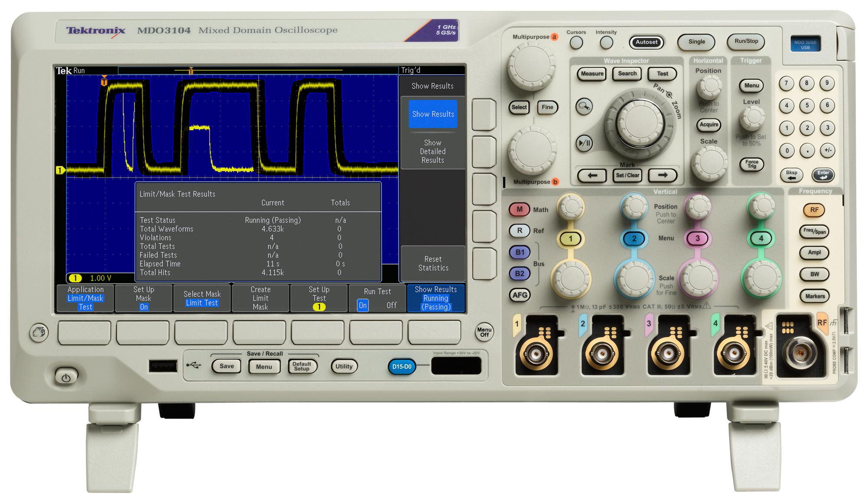Click the Set/Clear mark button
The image size is (868, 503).
tap(627, 175)
